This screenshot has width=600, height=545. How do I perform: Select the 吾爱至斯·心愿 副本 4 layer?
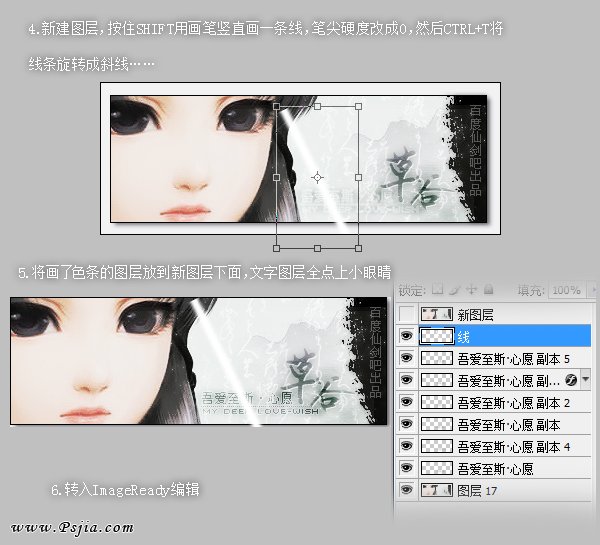[512, 446]
